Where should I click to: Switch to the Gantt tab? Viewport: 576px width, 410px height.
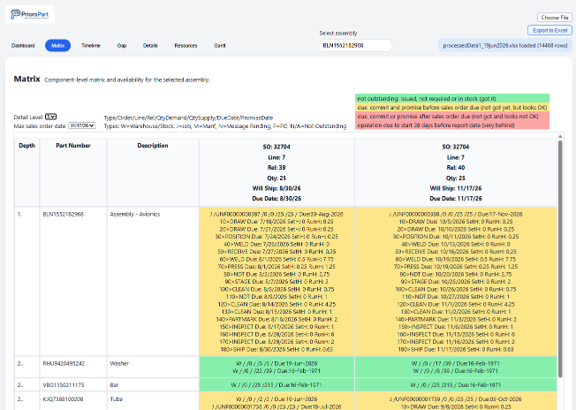pyautogui.click(x=220, y=46)
